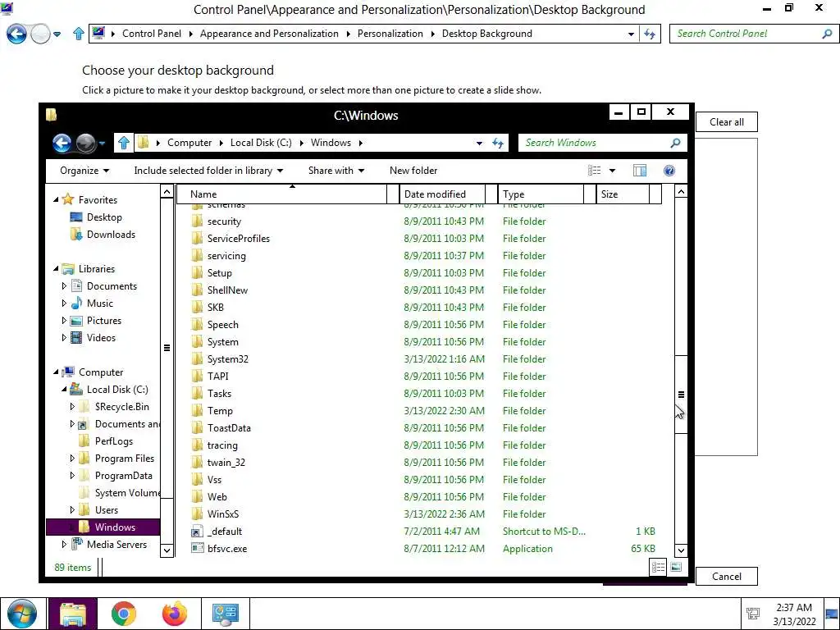Click navigation pane scroll up arrow
This screenshot has width=840, height=630.
click(x=167, y=192)
